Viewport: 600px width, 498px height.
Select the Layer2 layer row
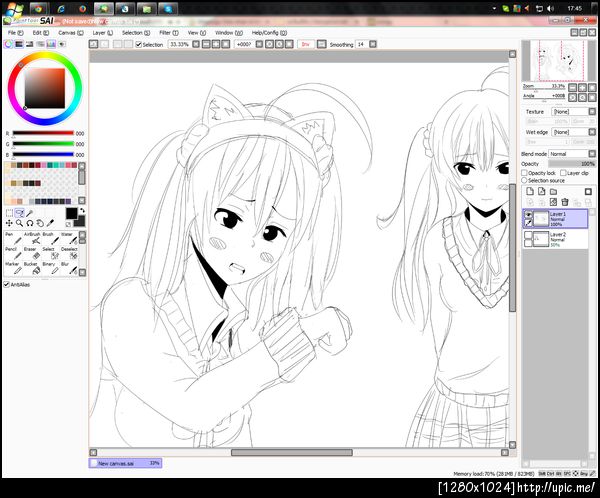coord(555,239)
